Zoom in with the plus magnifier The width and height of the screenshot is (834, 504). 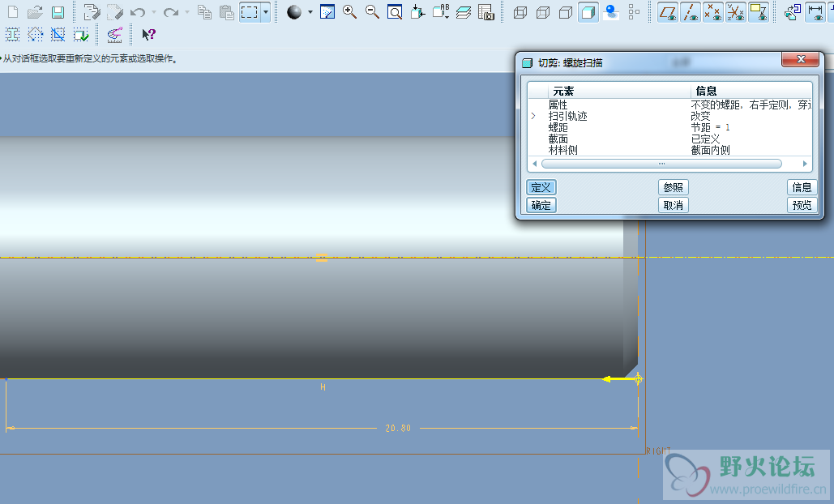tap(349, 11)
